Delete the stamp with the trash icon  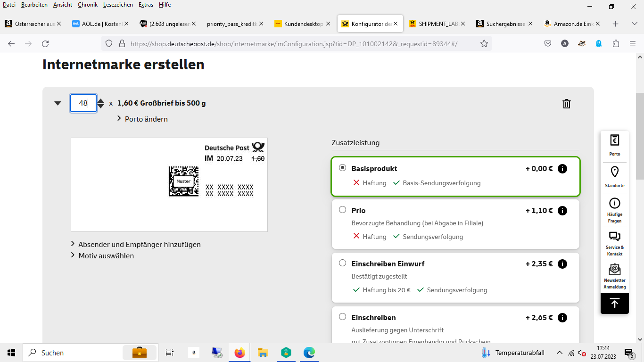point(567,104)
